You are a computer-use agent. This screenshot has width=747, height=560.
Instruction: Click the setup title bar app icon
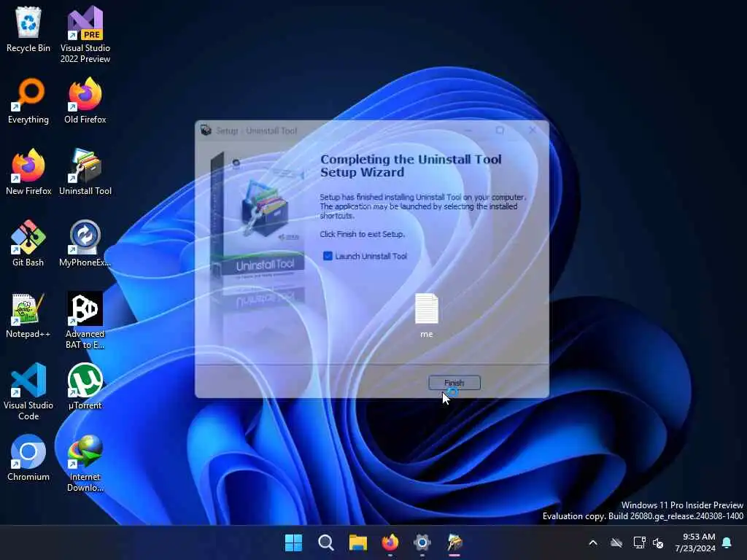[x=206, y=130]
